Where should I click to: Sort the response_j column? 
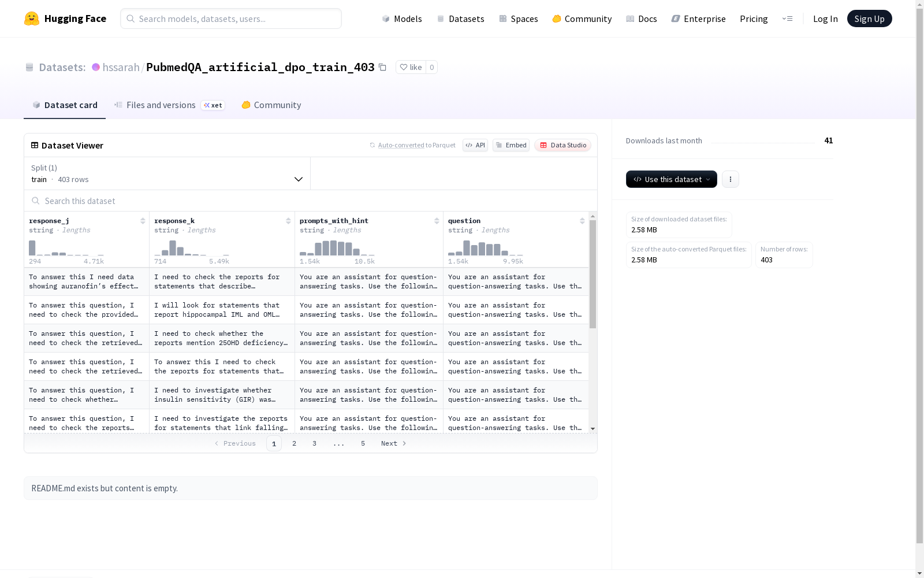coord(143,221)
